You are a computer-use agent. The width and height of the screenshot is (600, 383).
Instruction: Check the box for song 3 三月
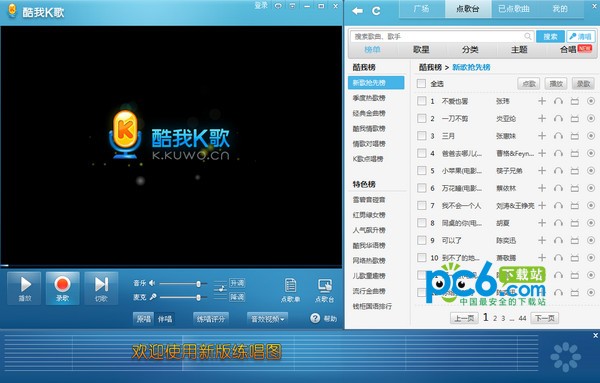tap(421, 136)
